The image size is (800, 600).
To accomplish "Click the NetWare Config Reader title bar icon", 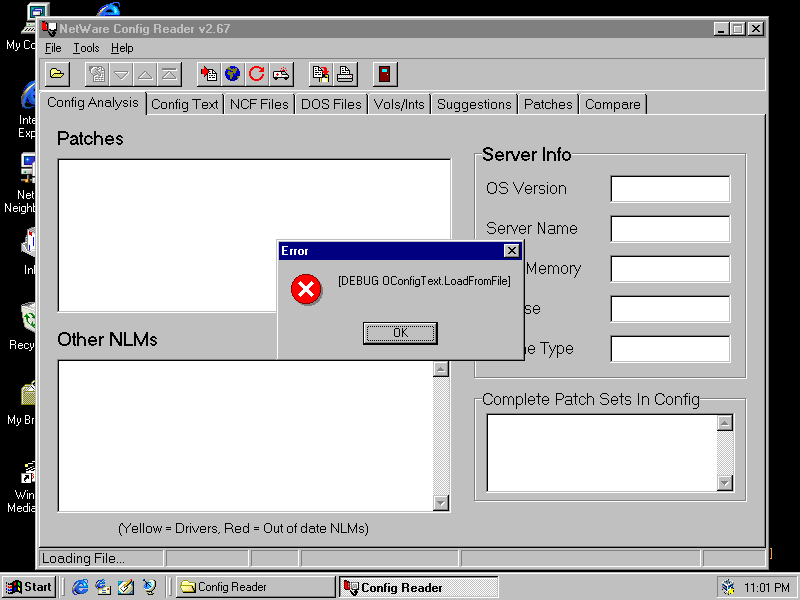I will [x=49, y=29].
